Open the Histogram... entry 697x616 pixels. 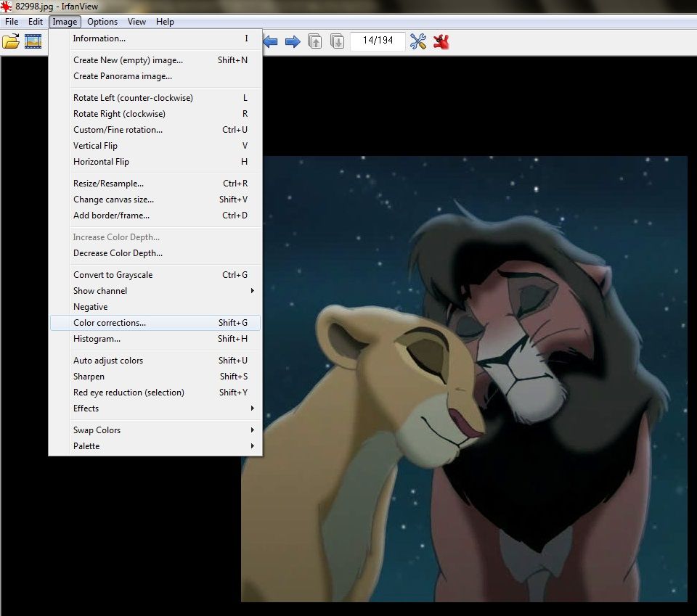click(x=155, y=340)
